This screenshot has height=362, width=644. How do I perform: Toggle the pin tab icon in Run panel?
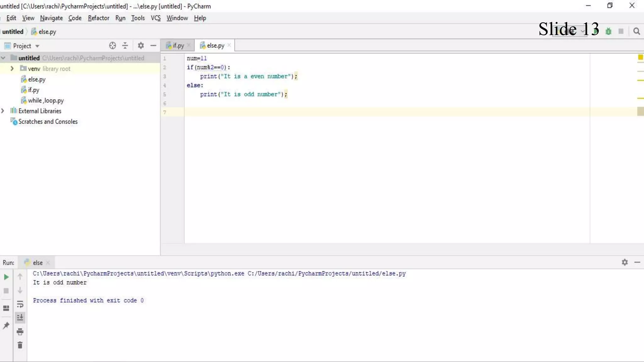[x=6, y=326]
